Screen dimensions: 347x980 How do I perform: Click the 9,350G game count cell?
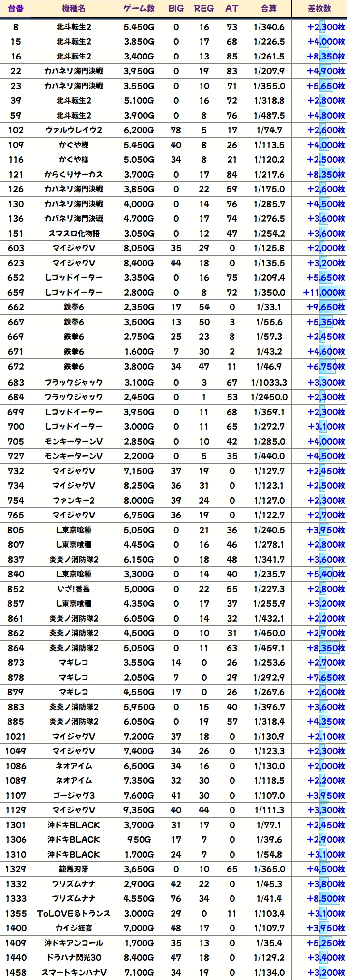(x=139, y=810)
